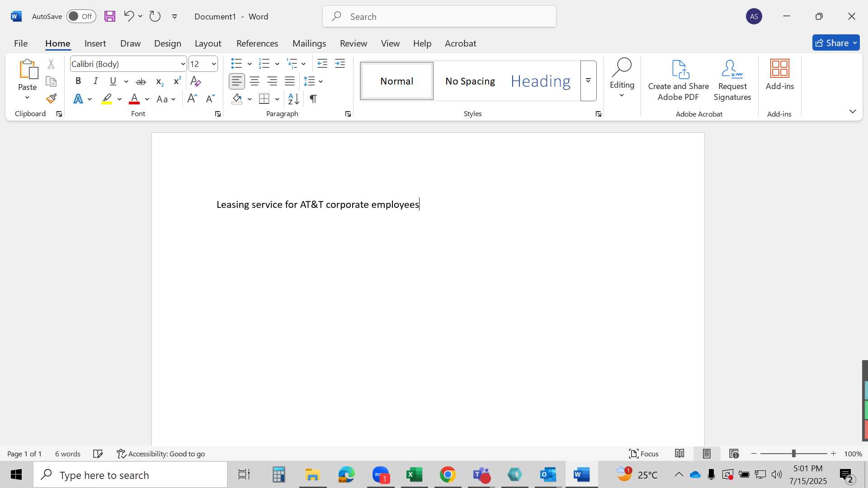Apply the No Spacing style
This screenshot has width=868, height=488.
tap(470, 81)
